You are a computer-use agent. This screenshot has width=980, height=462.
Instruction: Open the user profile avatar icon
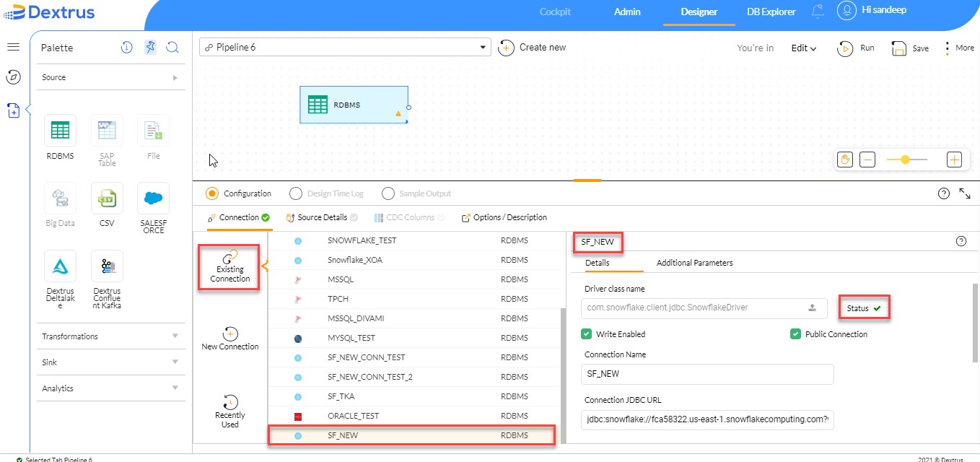coord(846,11)
